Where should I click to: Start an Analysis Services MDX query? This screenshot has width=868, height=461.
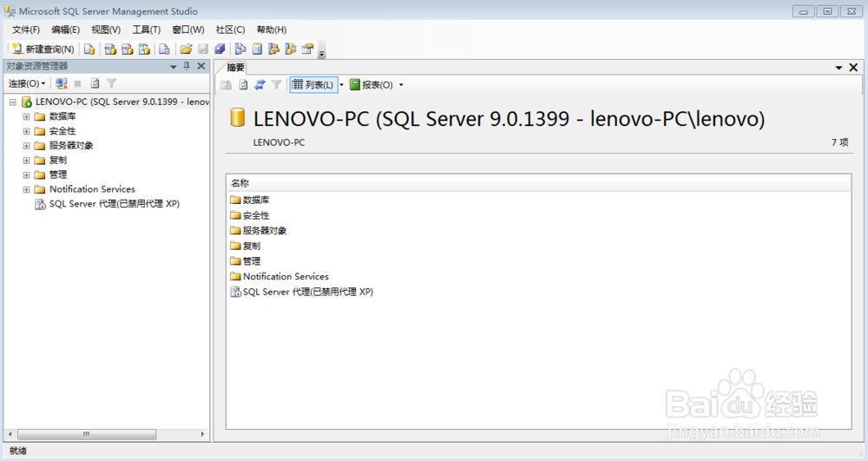(x=110, y=49)
